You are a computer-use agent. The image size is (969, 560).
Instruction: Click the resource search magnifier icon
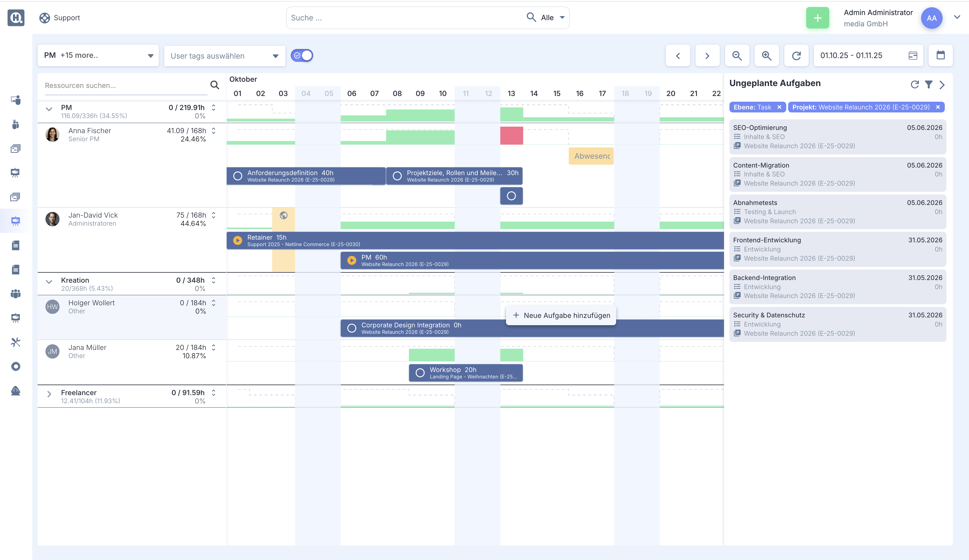215,85
